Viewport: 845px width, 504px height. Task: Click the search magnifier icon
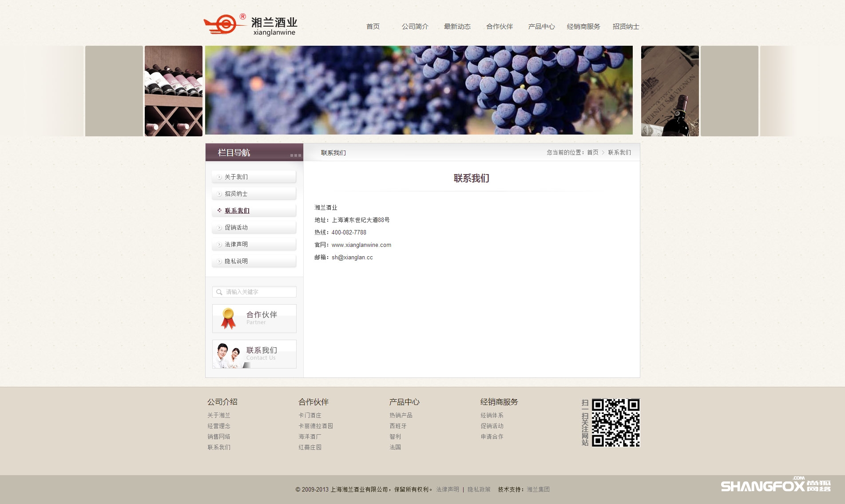(x=219, y=292)
